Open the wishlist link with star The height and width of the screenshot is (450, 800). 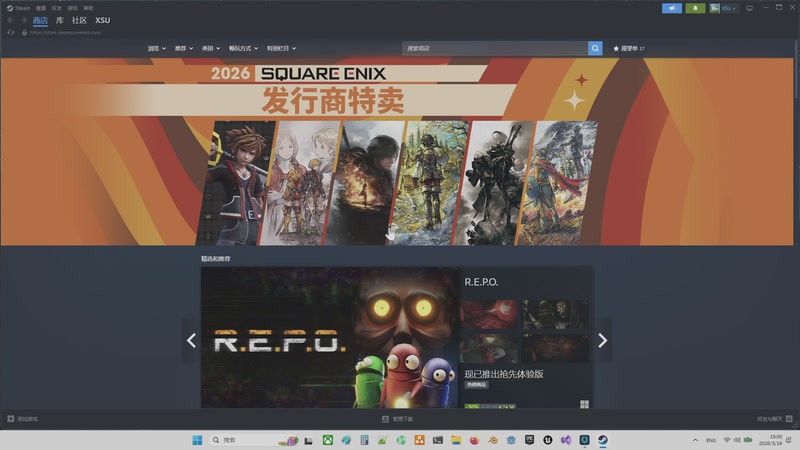click(x=629, y=48)
